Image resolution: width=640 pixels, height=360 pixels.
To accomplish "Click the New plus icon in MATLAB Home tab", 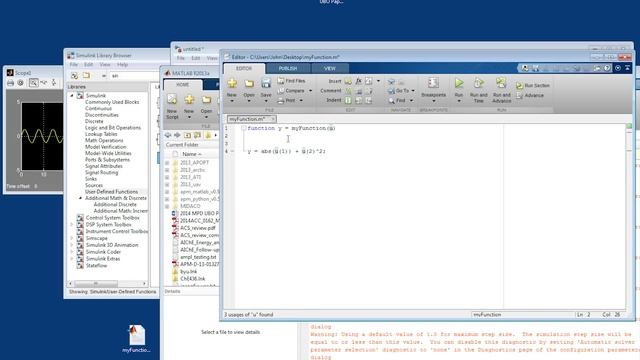I will pos(189,99).
